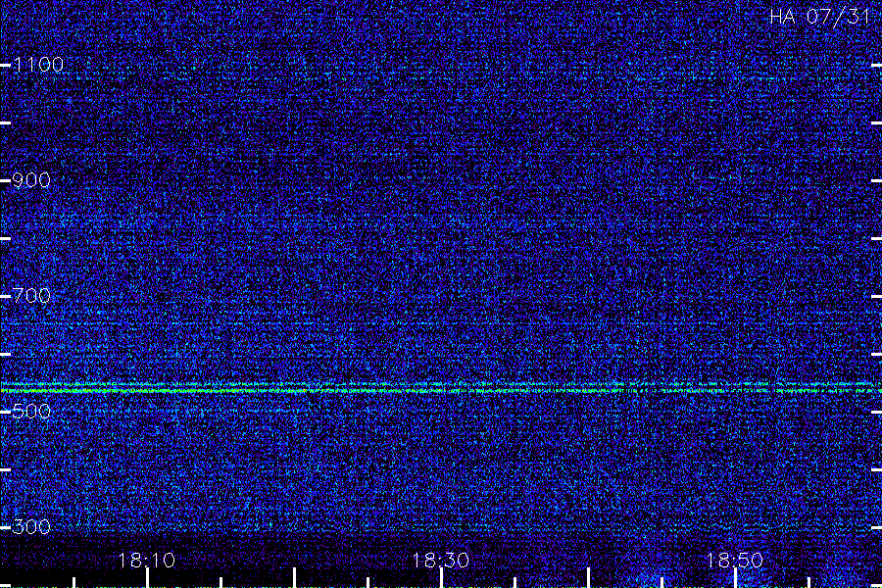Viewport: 882px width, 588px height.
Task: Click the tick mark below 18:10
Action: click(147, 578)
